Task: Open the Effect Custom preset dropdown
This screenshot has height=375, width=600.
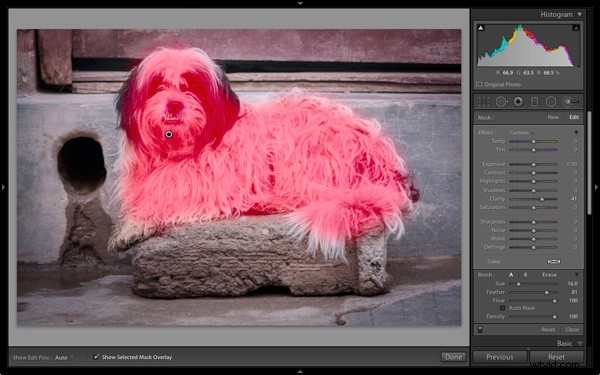Action: coord(521,132)
